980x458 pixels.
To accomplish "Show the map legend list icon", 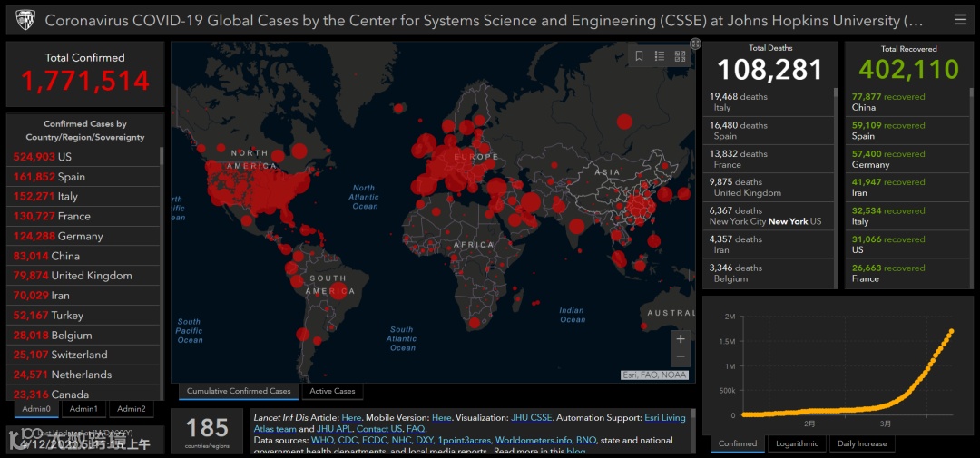I will click(660, 56).
